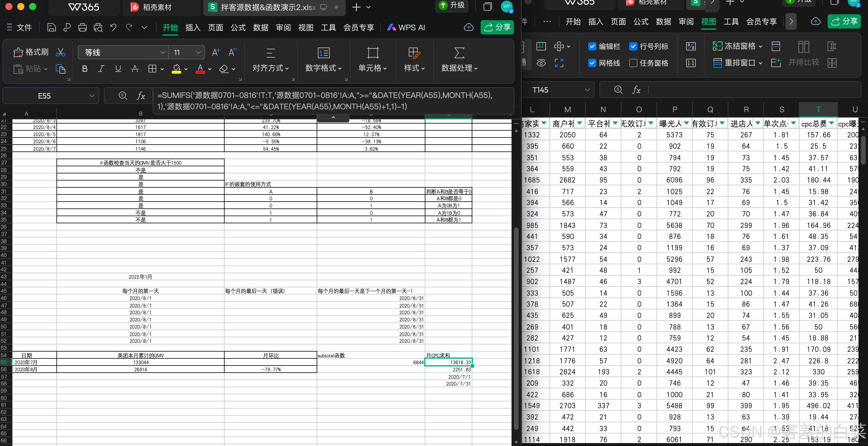Screen dimensions: 868x446
Task: Switch to the 公式 ribbon tab
Action: coord(238,27)
